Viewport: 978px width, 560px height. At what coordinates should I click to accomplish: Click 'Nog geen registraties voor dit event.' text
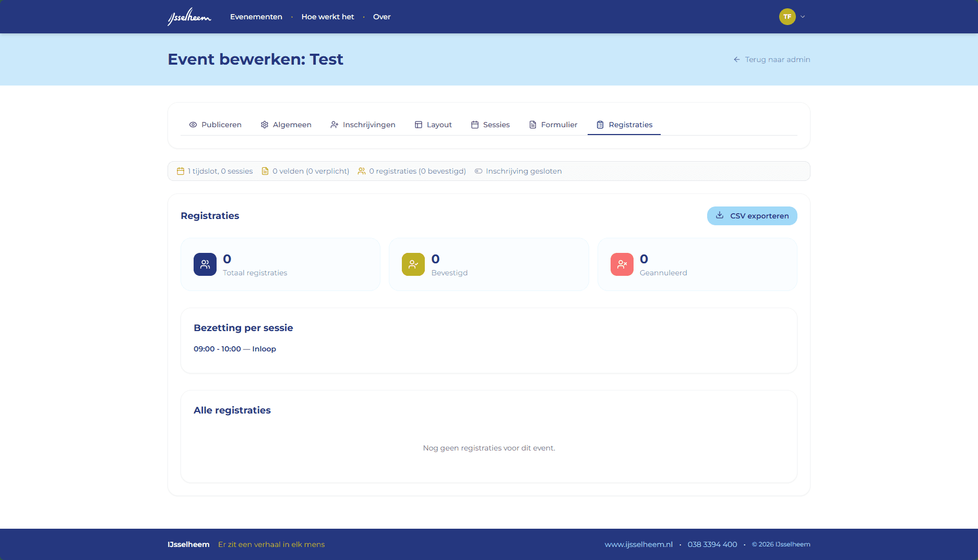click(x=489, y=448)
